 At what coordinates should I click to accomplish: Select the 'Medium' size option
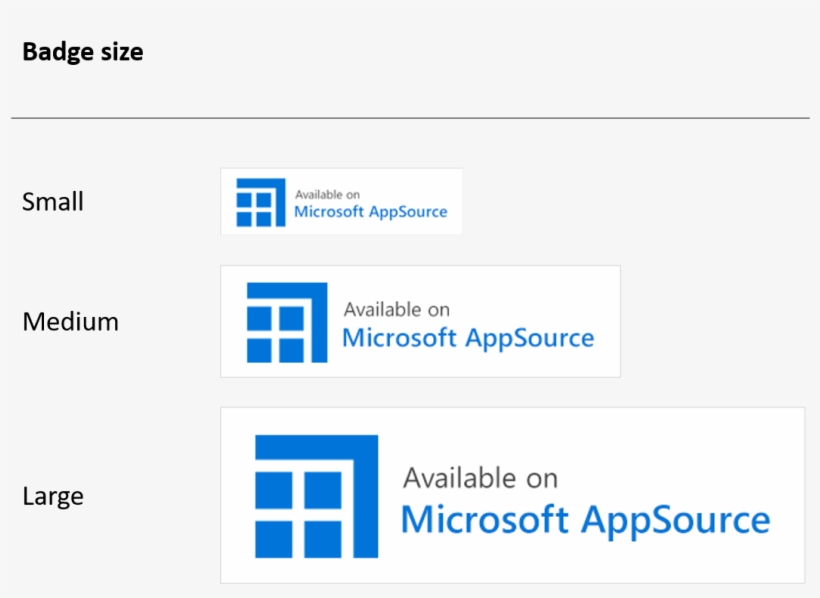click(69, 321)
